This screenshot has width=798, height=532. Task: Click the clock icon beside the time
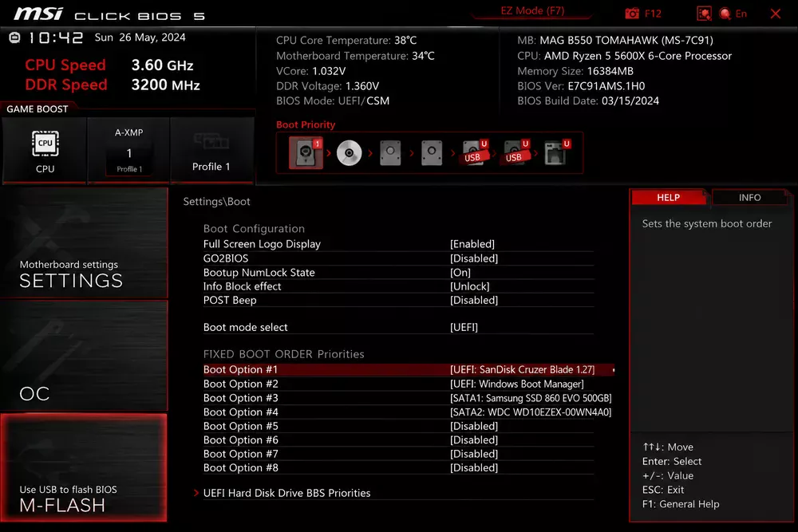14,37
